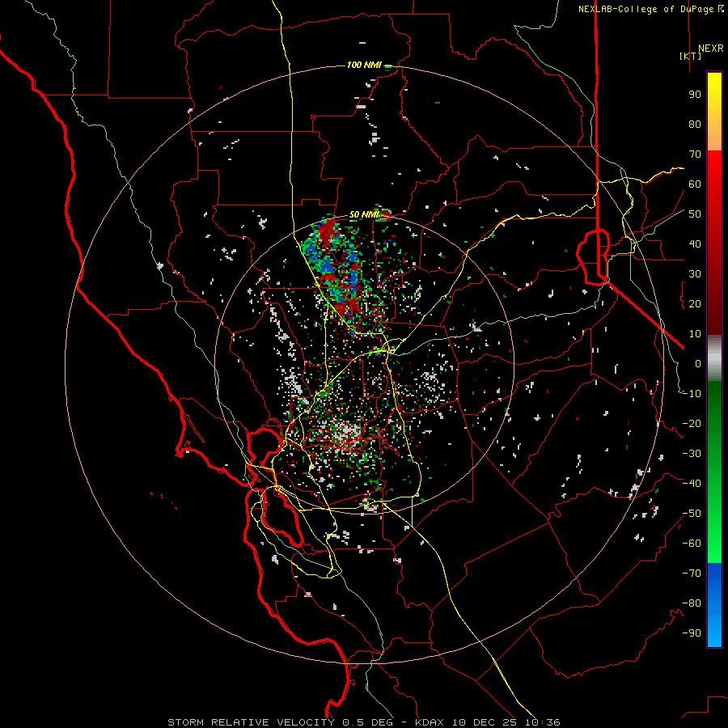Click the 50 NMI range ring label
Viewport: 728px width, 728px height.
point(363,214)
